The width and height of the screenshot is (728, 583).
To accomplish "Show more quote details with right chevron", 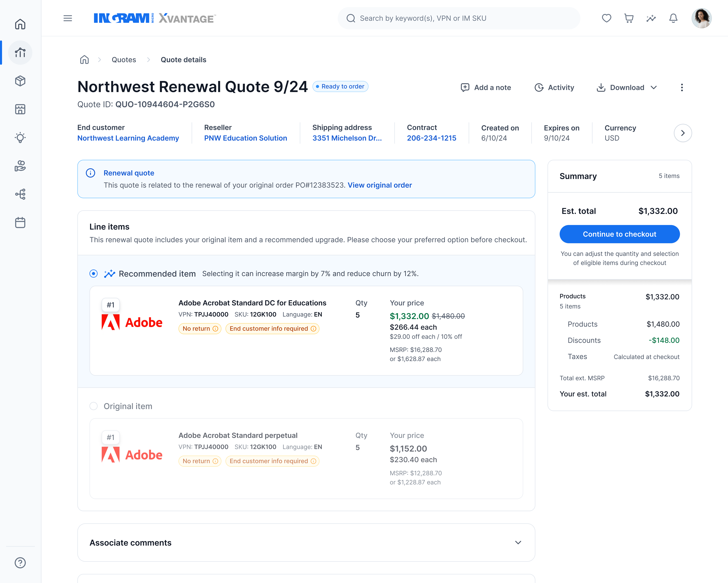I will [x=683, y=133].
